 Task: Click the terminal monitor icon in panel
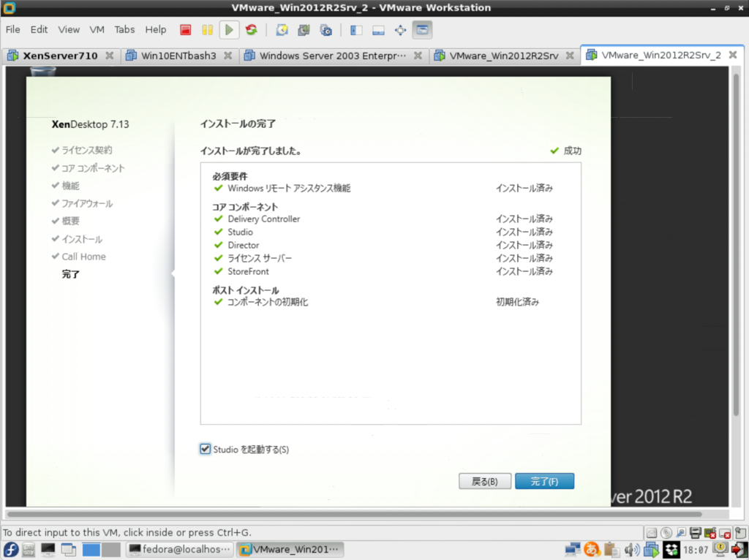[x=48, y=550]
